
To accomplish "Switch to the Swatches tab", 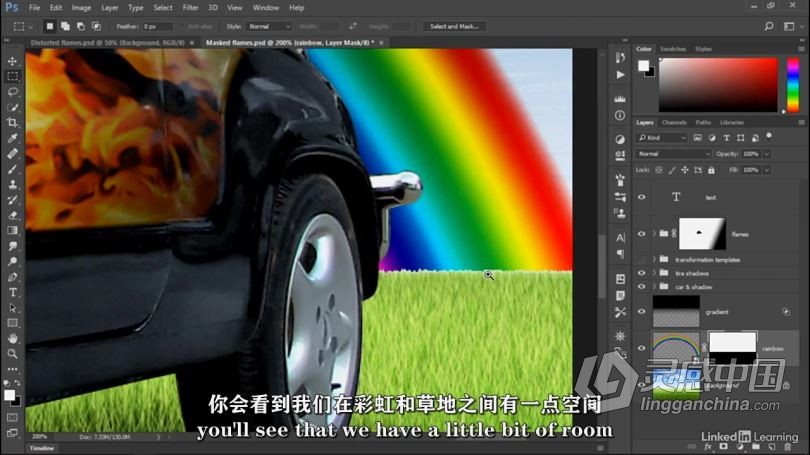I will pyautogui.click(x=673, y=49).
